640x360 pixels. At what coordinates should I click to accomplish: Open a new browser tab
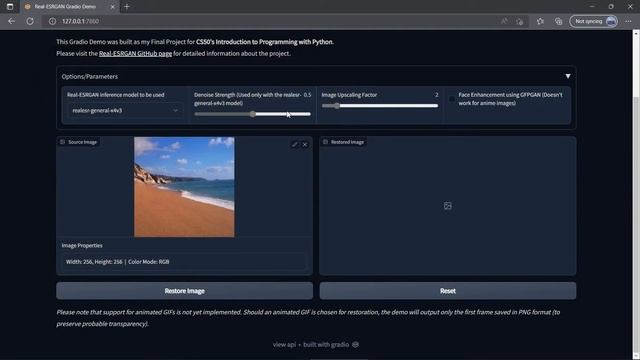point(127,7)
